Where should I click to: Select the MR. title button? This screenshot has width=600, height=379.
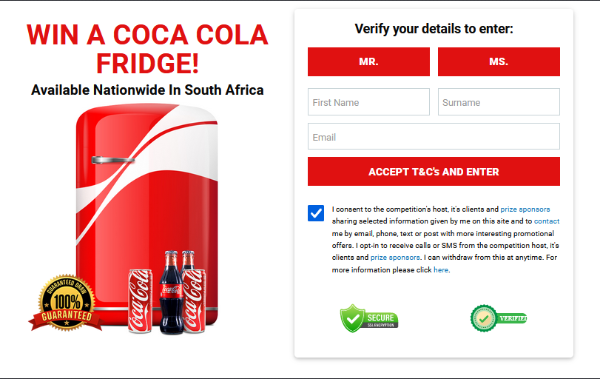[368, 62]
